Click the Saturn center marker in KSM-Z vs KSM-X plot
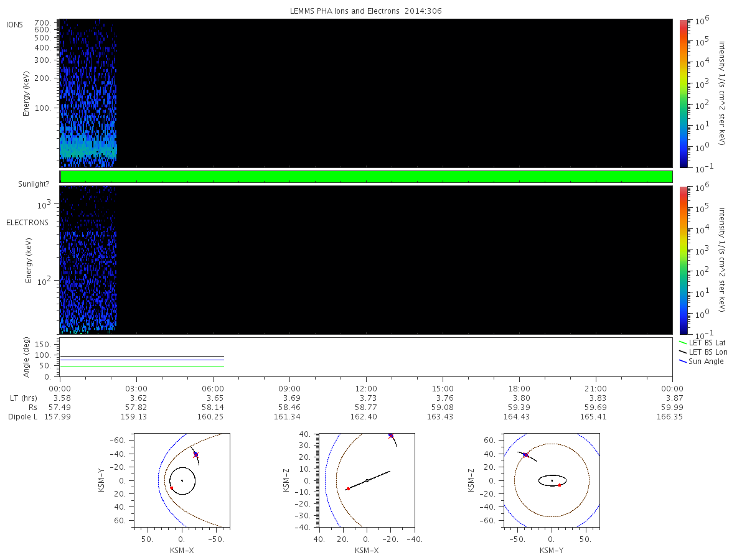The width and height of the screenshot is (747, 560). point(367,480)
